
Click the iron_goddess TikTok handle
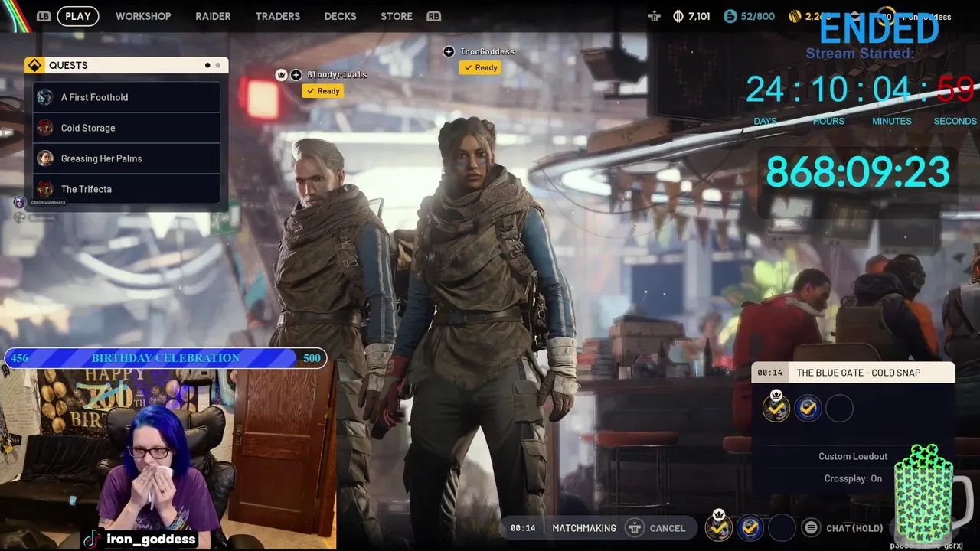[x=152, y=540]
